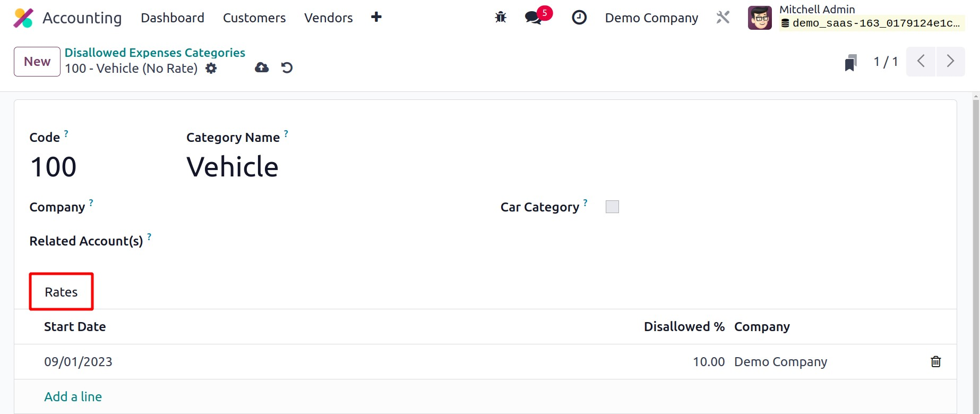Screen dimensions: 980x414
Task: Open the activities clock icon
Action: click(579, 18)
